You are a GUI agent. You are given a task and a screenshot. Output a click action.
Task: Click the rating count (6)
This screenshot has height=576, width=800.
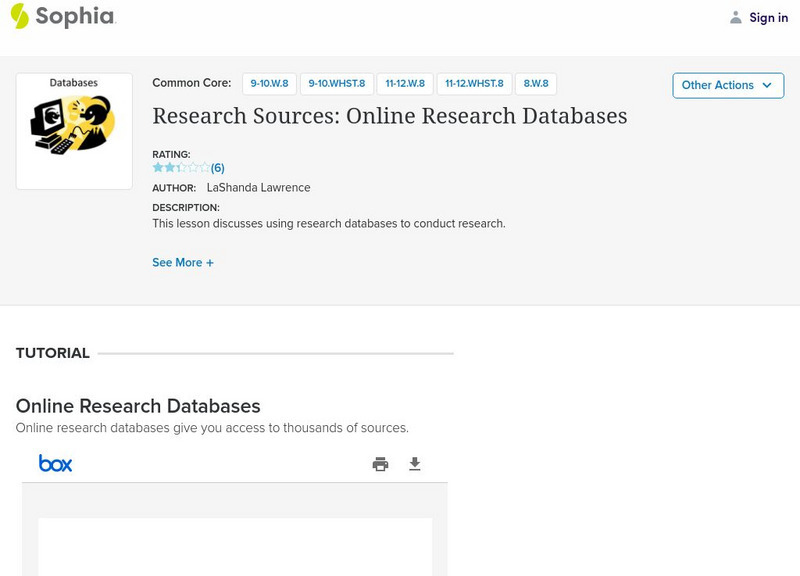click(x=218, y=168)
